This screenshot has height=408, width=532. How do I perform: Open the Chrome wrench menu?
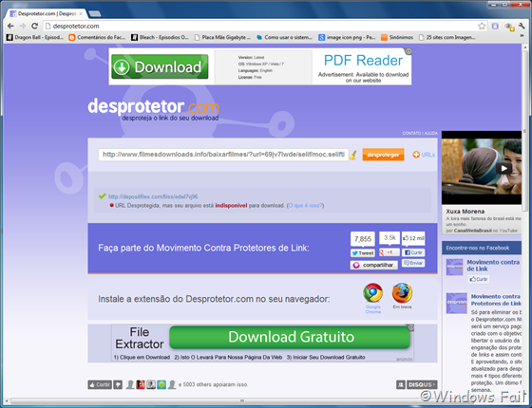522,27
